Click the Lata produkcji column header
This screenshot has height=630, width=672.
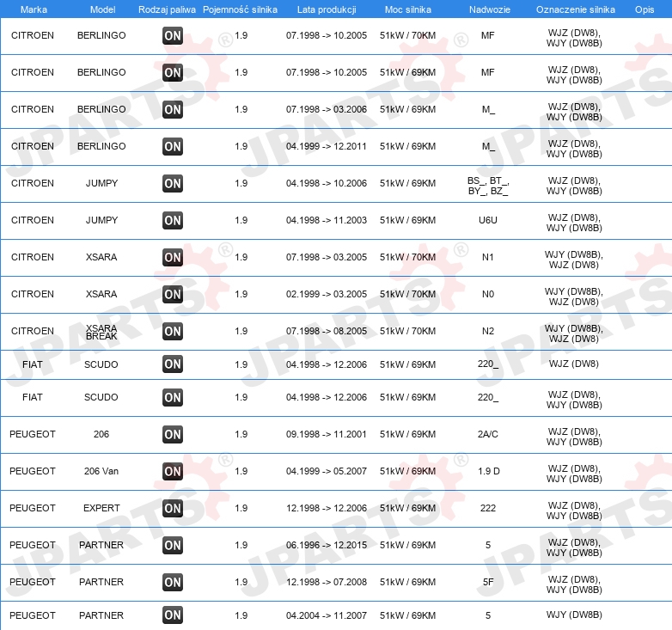327,9
